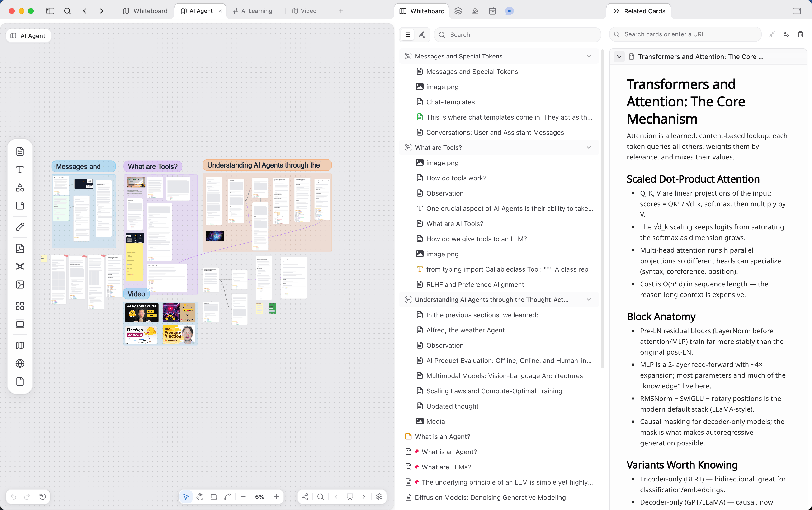Select the shapes tool in left toolbar

click(x=20, y=188)
